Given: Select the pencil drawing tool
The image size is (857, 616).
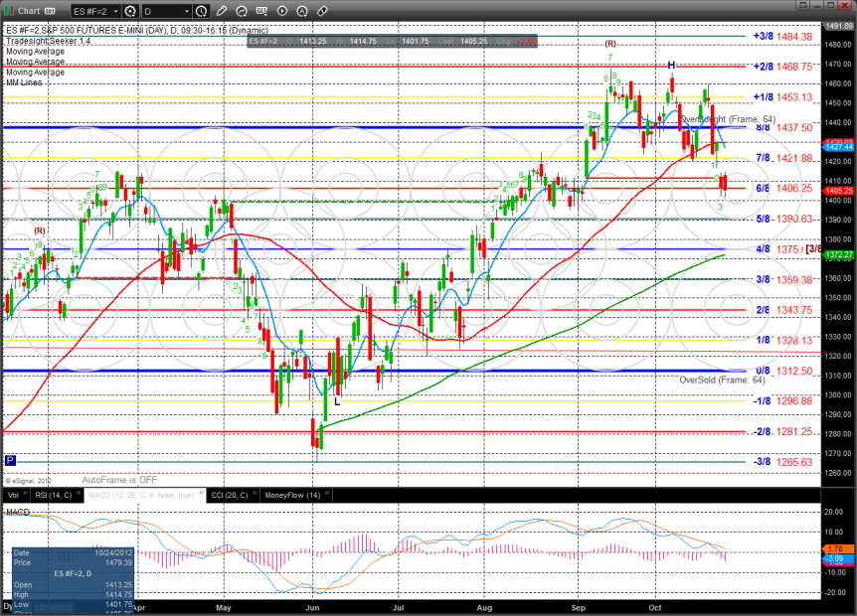Looking at the screenshot, I should (223, 11).
